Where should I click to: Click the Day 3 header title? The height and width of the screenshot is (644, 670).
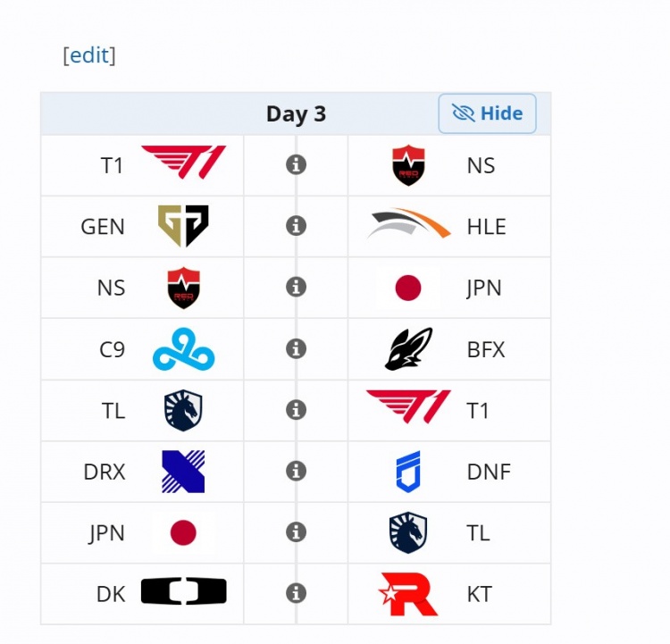pyautogui.click(x=296, y=113)
